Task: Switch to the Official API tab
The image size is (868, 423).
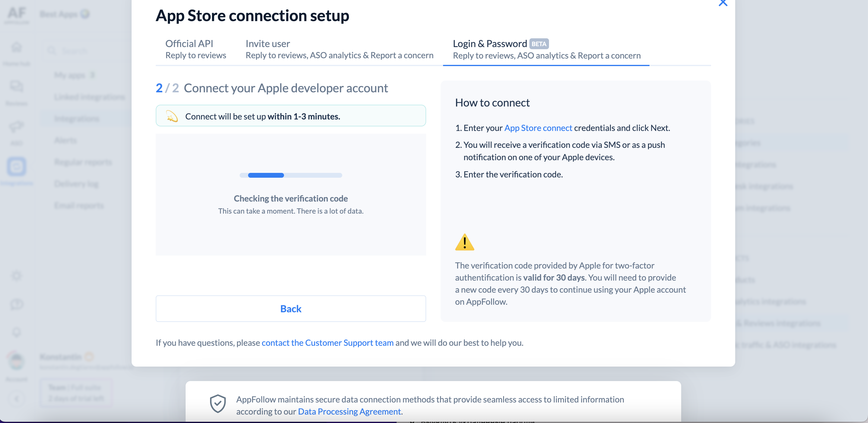Action: [x=196, y=49]
